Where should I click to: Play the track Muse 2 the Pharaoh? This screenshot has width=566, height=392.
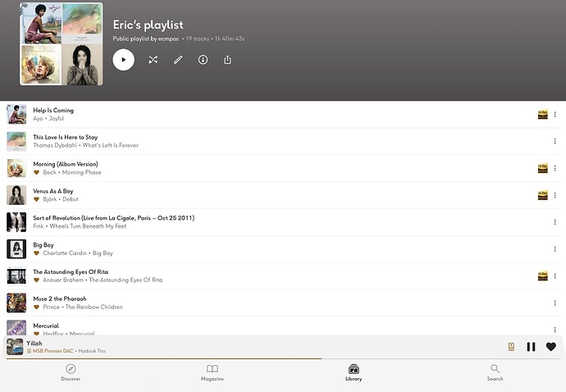coord(60,299)
